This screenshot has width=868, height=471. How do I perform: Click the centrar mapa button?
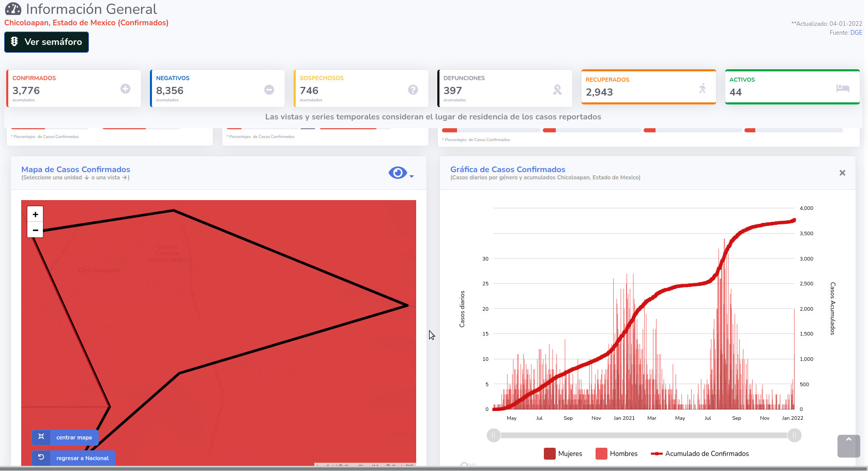65,437
